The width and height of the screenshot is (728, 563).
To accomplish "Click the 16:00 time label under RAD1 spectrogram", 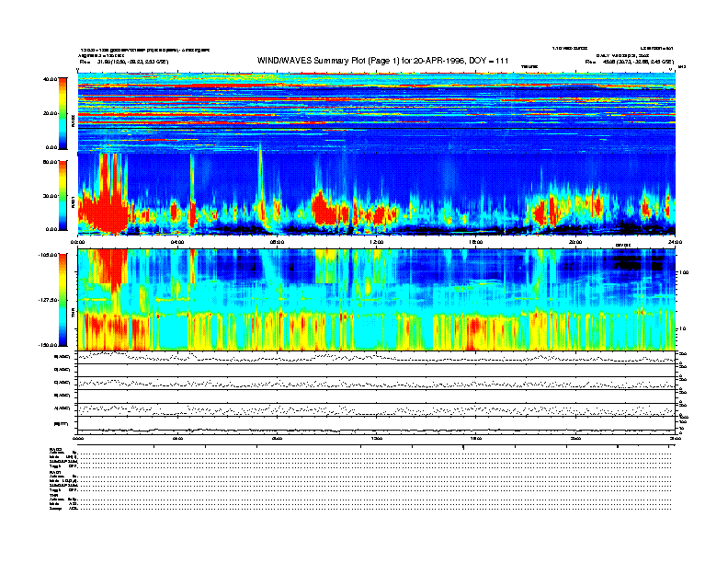I will pyautogui.click(x=476, y=242).
